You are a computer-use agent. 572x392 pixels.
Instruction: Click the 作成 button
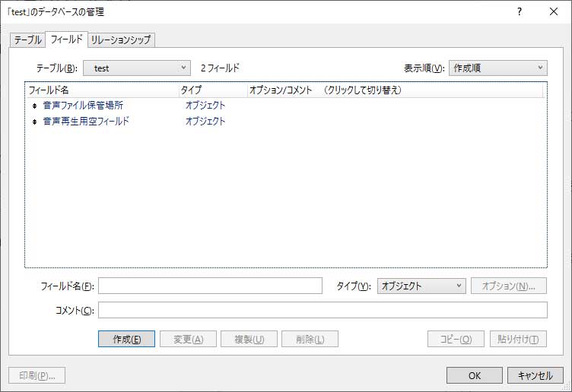pos(126,339)
